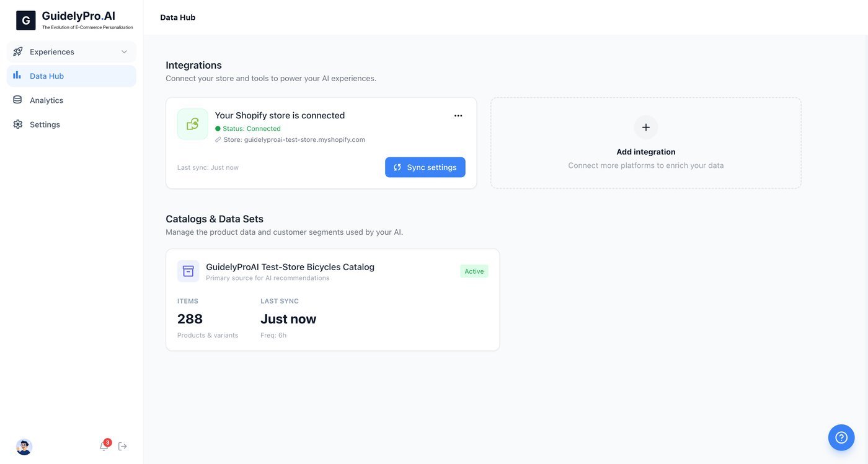The image size is (868, 464).
Task: Click the Experiences rocket icon
Action: (x=18, y=51)
